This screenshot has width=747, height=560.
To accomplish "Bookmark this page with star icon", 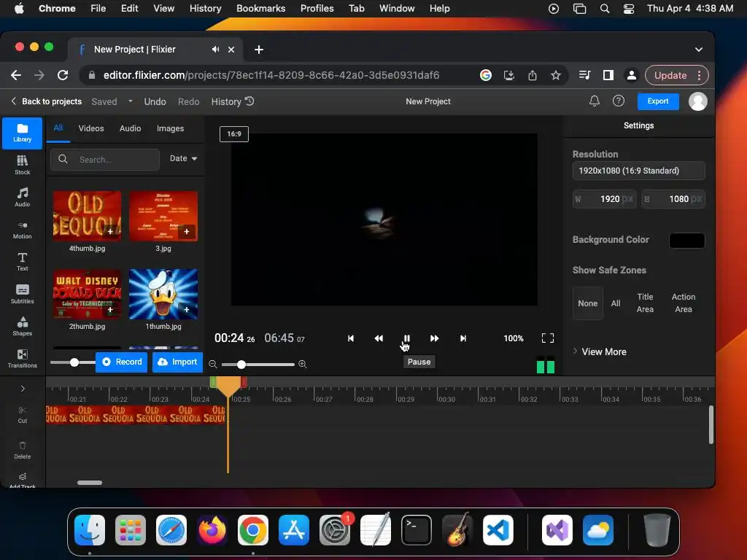I will 555,75.
